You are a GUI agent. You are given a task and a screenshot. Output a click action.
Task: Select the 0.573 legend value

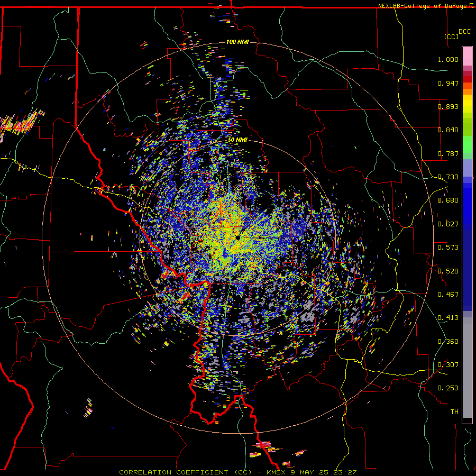click(x=448, y=248)
